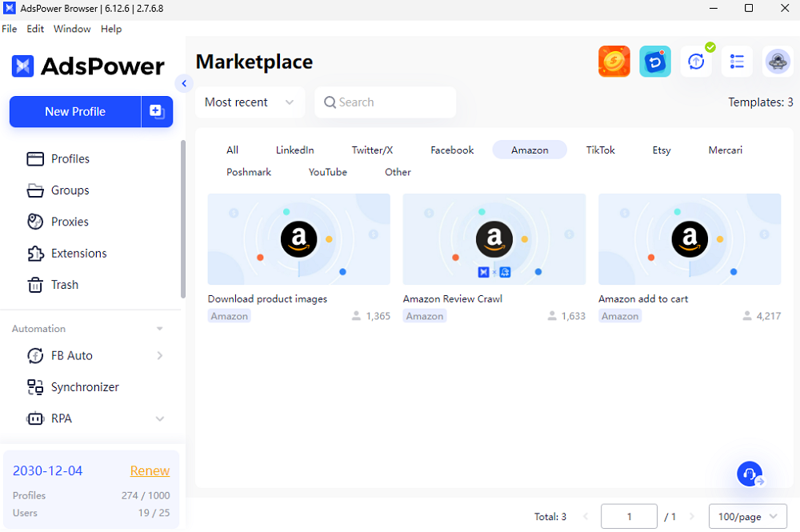Open the Amazon Review Crawl template thumbnail
The height and width of the screenshot is (532, 800).
click(494, 239)
